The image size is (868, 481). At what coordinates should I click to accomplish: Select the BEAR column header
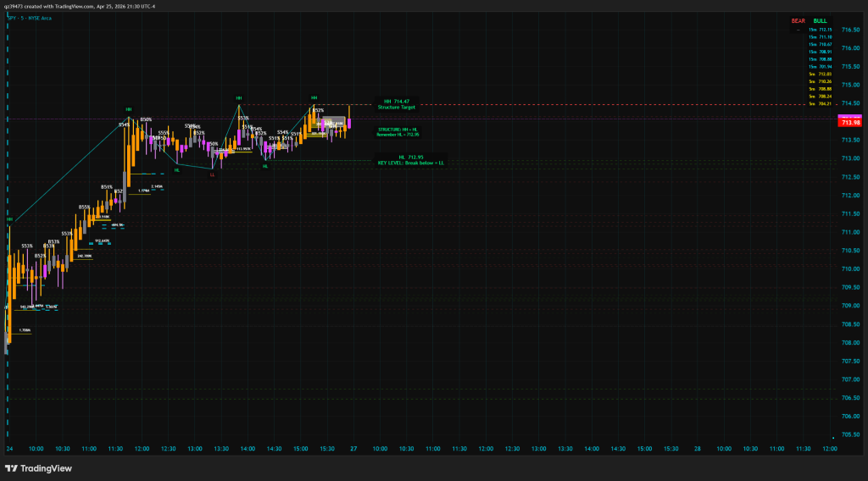798,19
